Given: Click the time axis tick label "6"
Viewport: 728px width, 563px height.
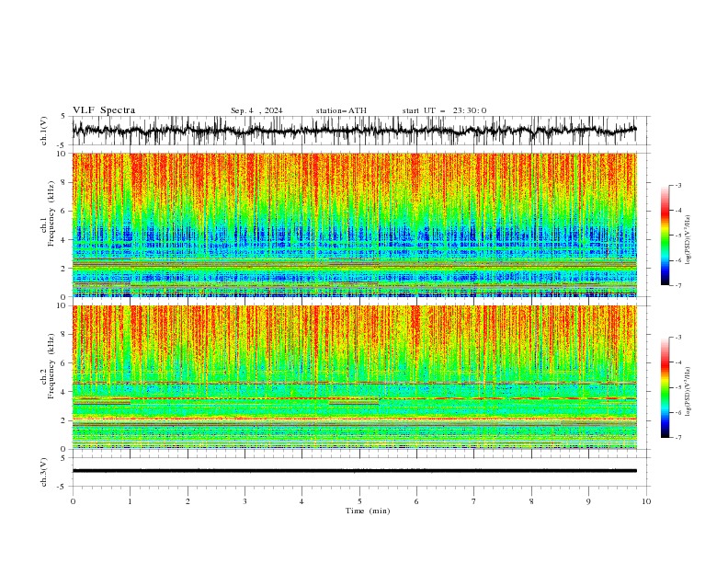Looking at the screenshot, I should 416,501.
